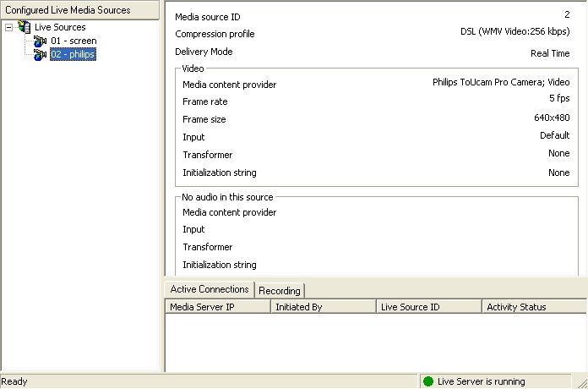
Task: Open the Recording tab
Action: [279, 290]
